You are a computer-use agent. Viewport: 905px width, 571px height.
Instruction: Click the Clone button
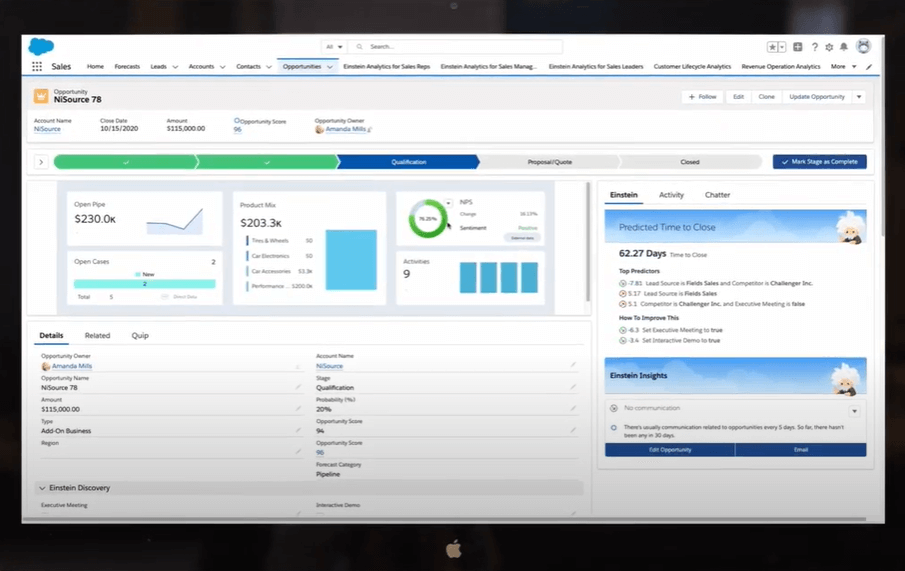coord(766,97)
